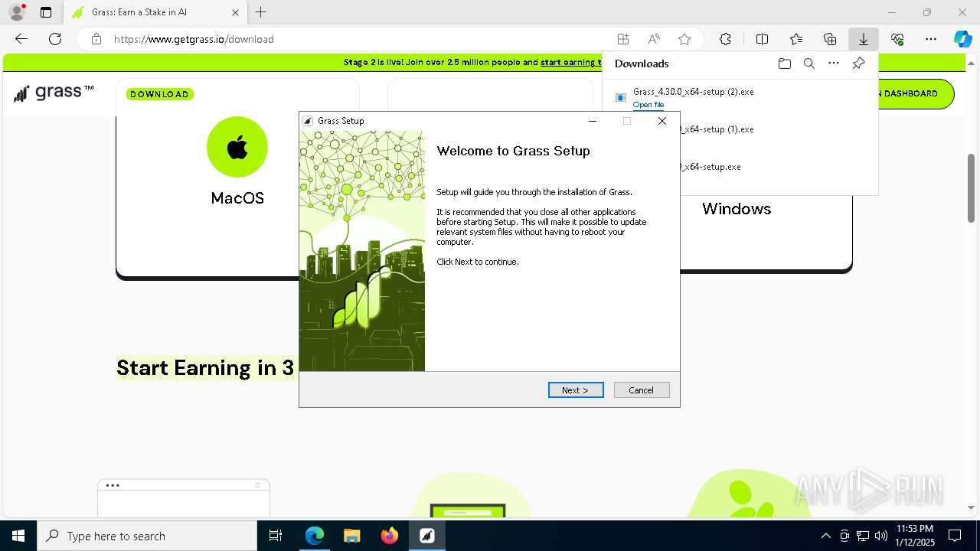Screen dimensions: 980x551
Task: Open Task View on taskbar
Action: [276, 536]
